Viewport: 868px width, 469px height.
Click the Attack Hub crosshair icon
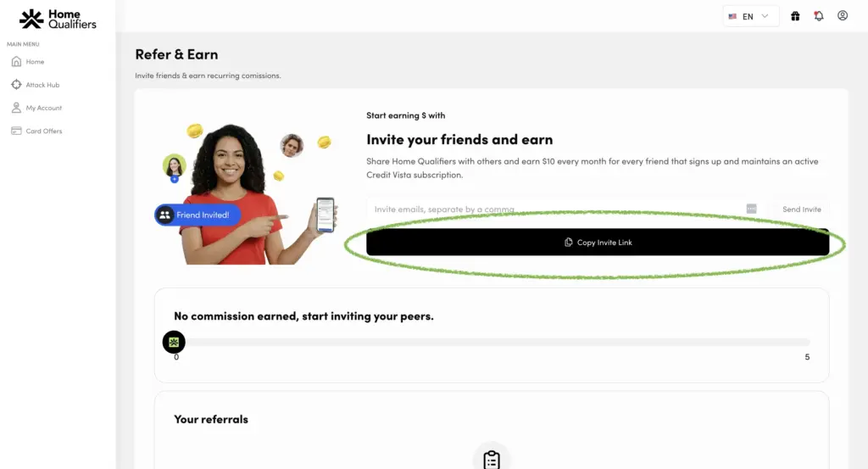coord(17,85)
